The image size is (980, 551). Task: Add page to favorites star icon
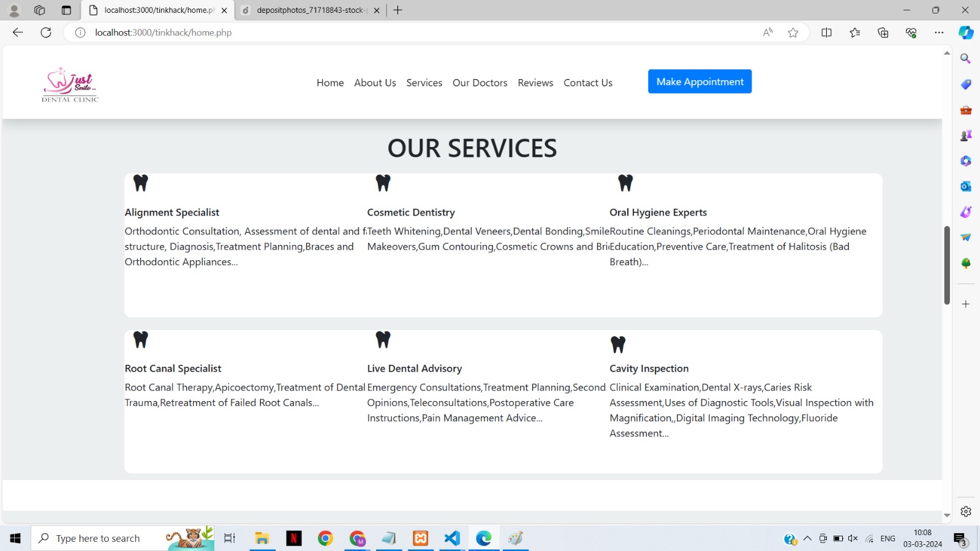click(793, 32)
